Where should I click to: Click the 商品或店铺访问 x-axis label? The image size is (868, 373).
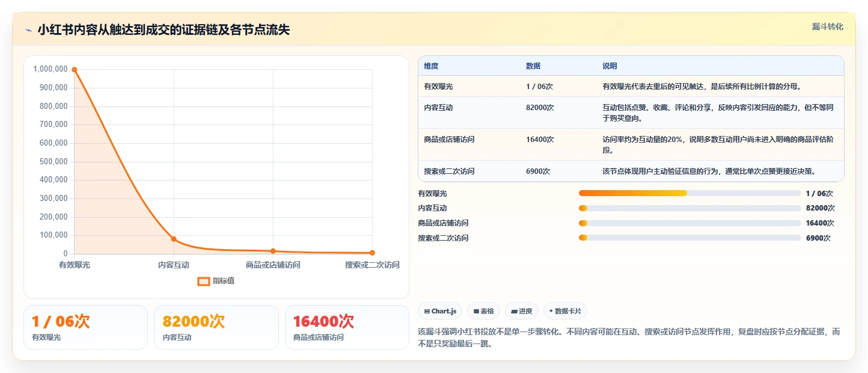point(273,265)
